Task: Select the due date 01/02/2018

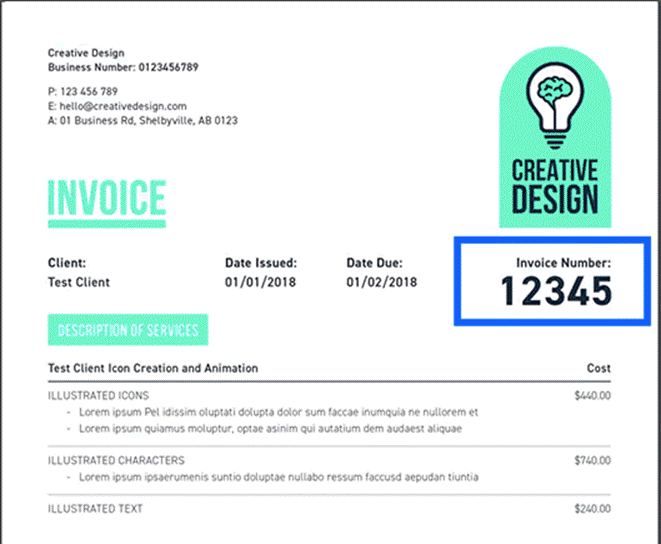Action: pos(382,282)
